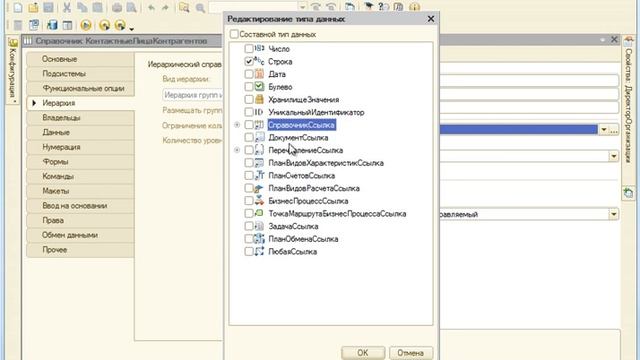
Task: Click the New document toolbar icon
Action: click(x=18, y=7)
